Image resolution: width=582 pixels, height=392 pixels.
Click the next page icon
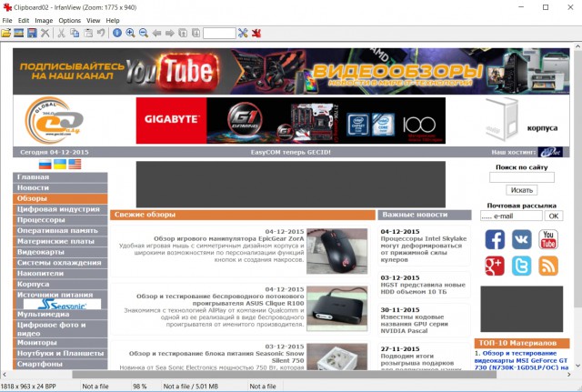[196, 33]
